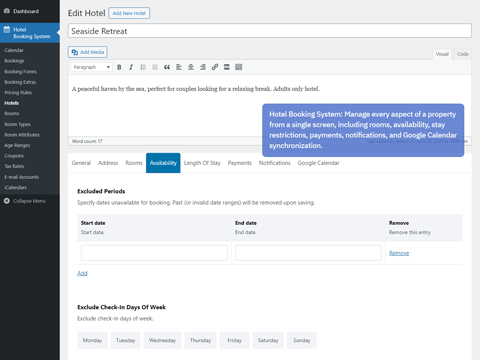Open the Rooms tab
The image size is (480, 360).
click(134, 163)
